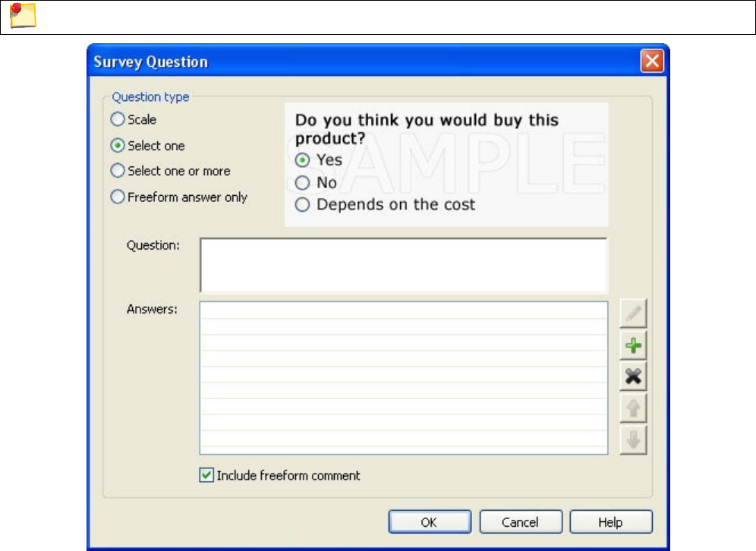Click the No option in the sample
This screenshot has width=756, height=551.
point(303,182)
